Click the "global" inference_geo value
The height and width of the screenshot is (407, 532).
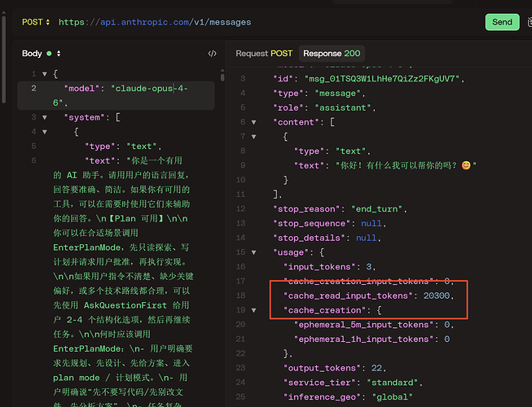tap(392, 397)
